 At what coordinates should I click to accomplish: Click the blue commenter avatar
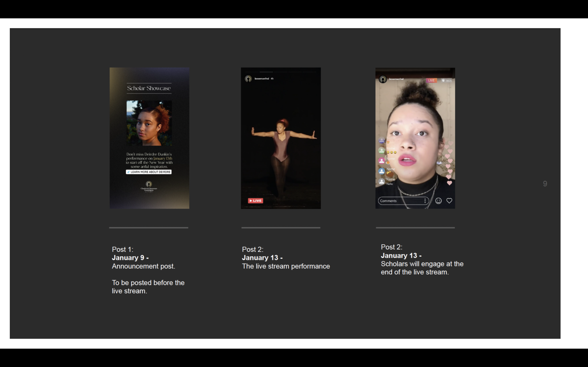381,171
